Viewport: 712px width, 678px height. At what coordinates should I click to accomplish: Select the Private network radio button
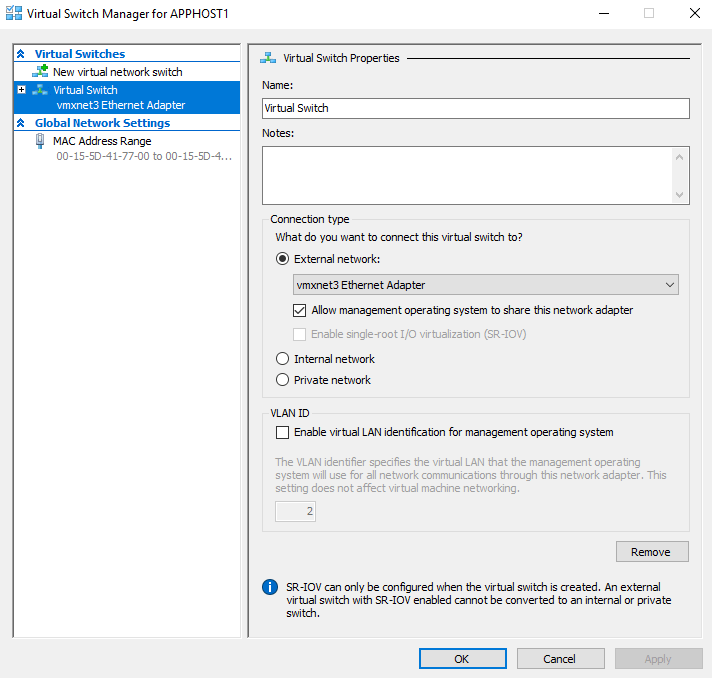pyautogui.click(x=282, y=380)
